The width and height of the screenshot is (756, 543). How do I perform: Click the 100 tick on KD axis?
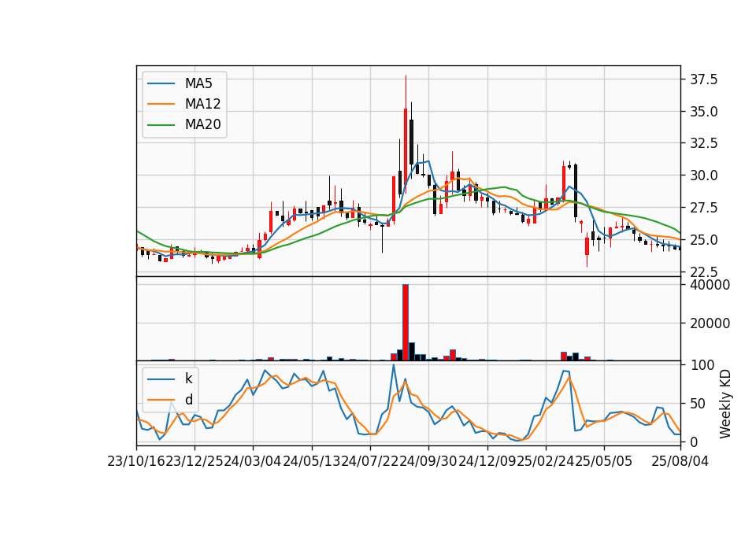pyautogui.click(x=702, y=365)
